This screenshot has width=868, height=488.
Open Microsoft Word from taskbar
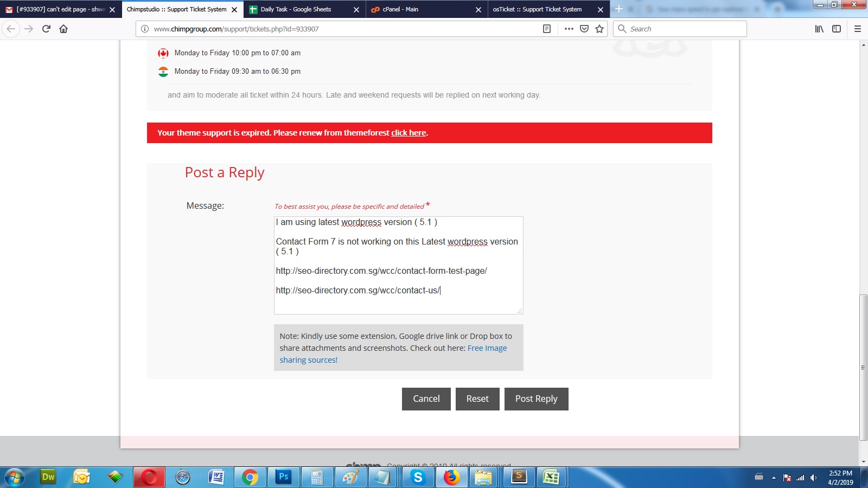click(216, 477)
